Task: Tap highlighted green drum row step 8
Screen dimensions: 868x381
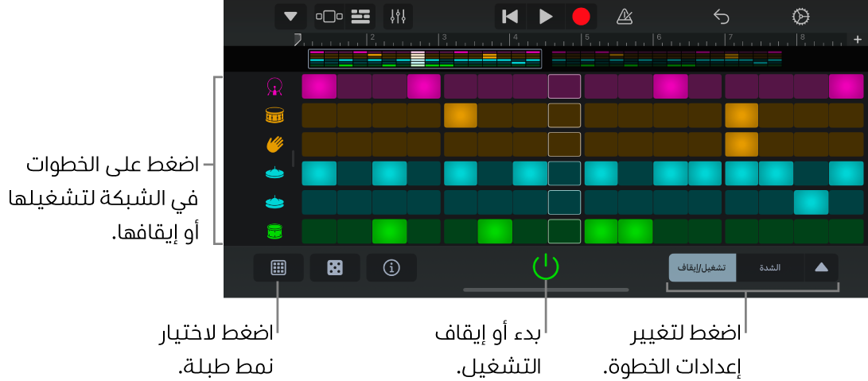Action: [x=565, y=231]
